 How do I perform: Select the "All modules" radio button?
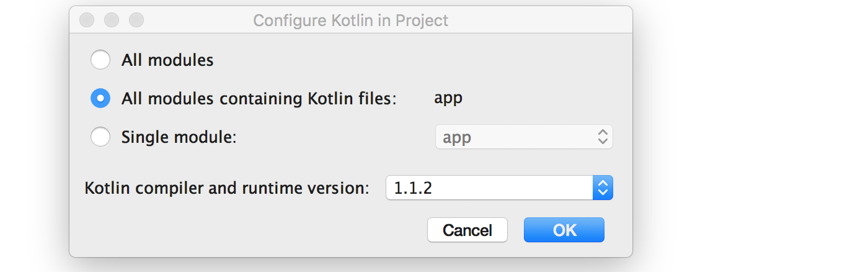click(x=100, y=60)
